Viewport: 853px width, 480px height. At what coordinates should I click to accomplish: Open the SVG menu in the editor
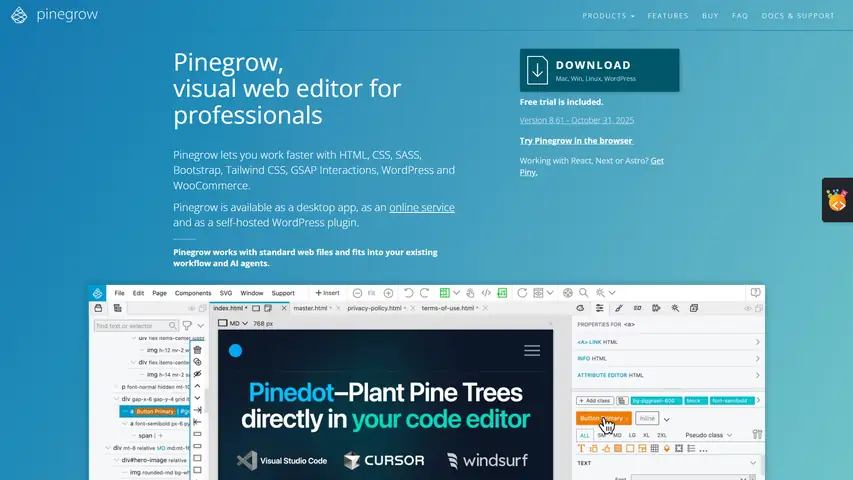tap(226, 293)
